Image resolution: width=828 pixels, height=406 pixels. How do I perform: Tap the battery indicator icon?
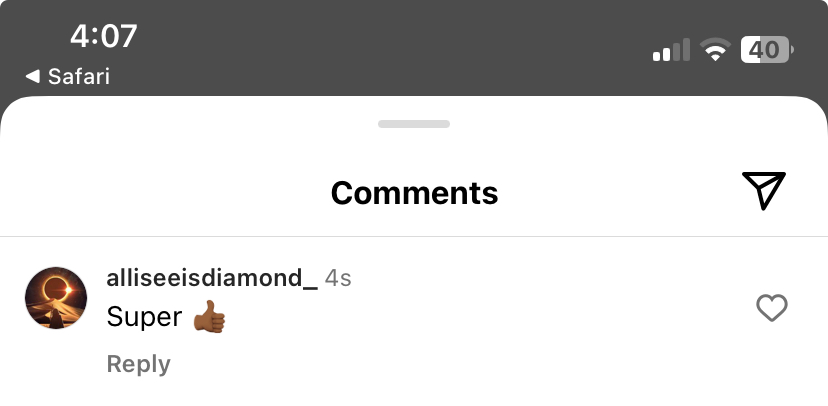[x=767, y=50]
